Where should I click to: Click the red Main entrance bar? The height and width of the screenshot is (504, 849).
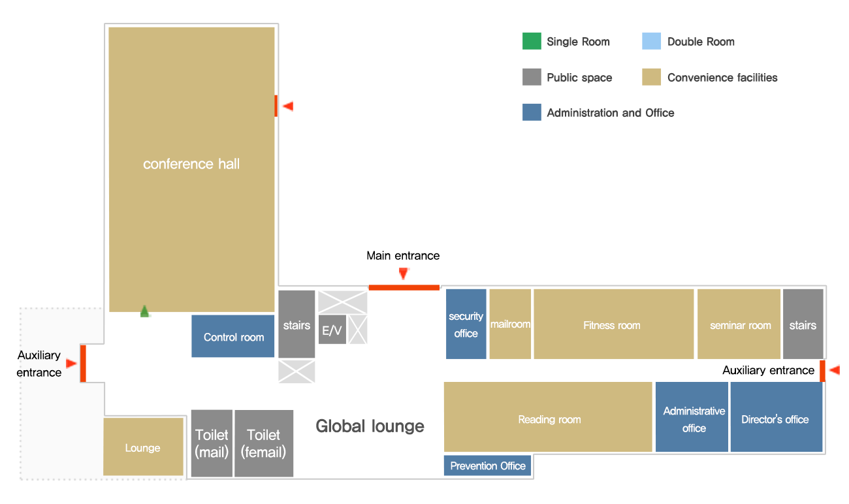(x=404, y=287)
